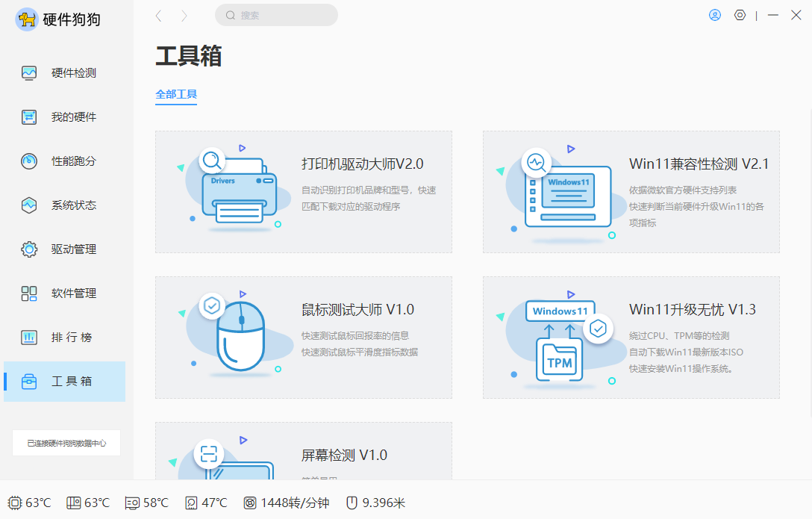812x519 pixels.
Task: Launch 屏幕检测 V1.0 title
Action: 344,456
